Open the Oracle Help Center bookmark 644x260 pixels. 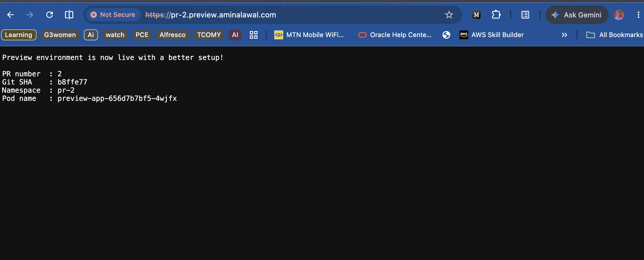tap(395, 35)
